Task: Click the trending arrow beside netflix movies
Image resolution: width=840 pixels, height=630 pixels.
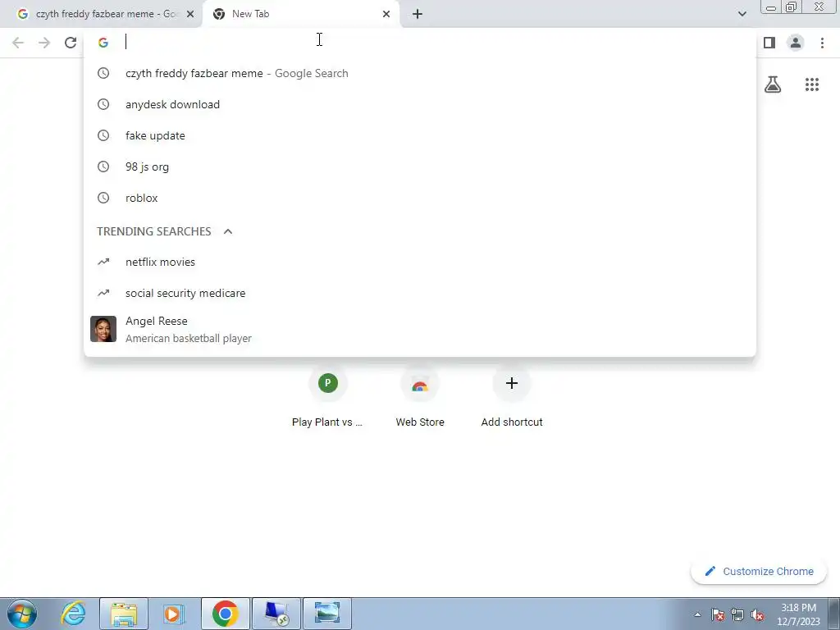Action: pos(103,262)
